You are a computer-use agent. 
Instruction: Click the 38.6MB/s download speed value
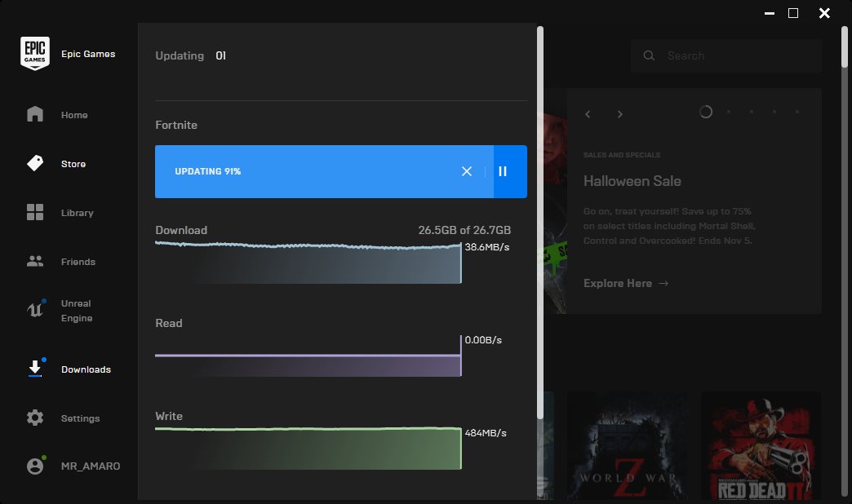(487, 247)
